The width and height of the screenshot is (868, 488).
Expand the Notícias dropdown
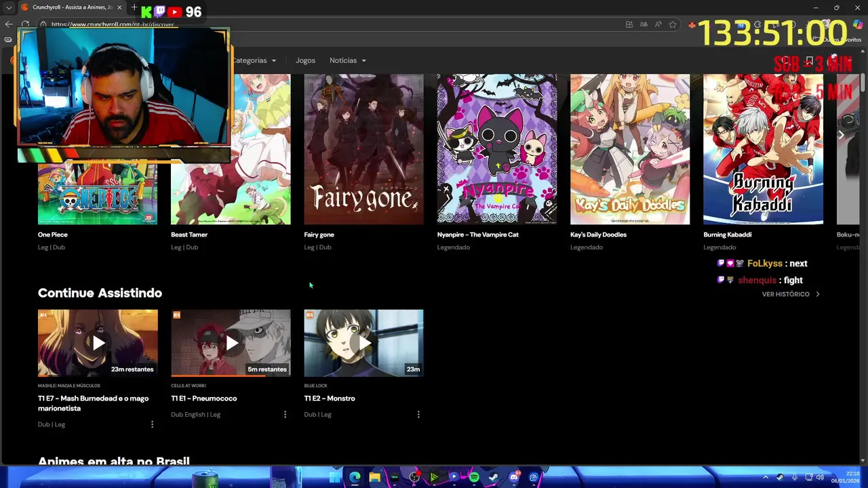(348, 60)
